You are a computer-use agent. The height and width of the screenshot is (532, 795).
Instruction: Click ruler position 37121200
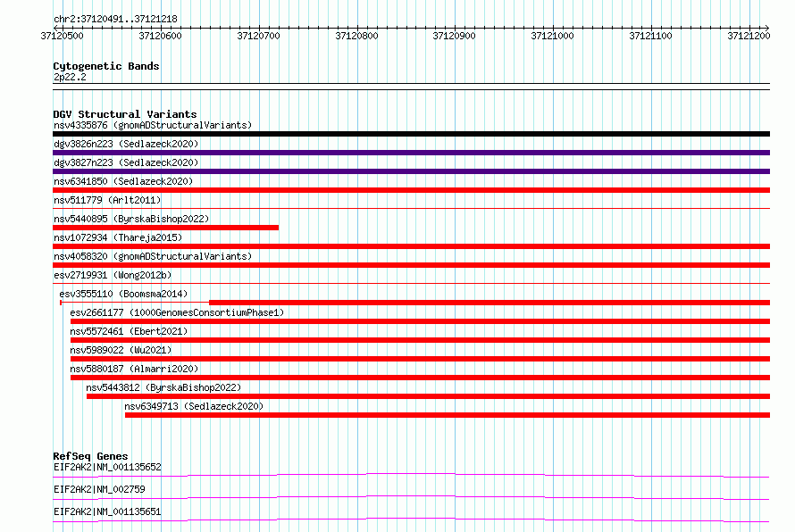[x=749, y=36]
